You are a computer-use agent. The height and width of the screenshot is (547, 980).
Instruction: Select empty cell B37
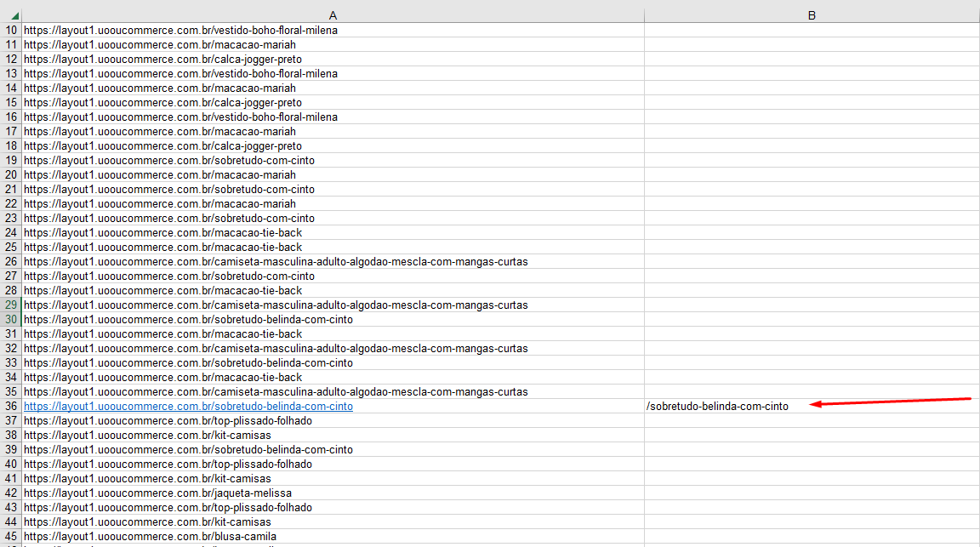(812, 421)
